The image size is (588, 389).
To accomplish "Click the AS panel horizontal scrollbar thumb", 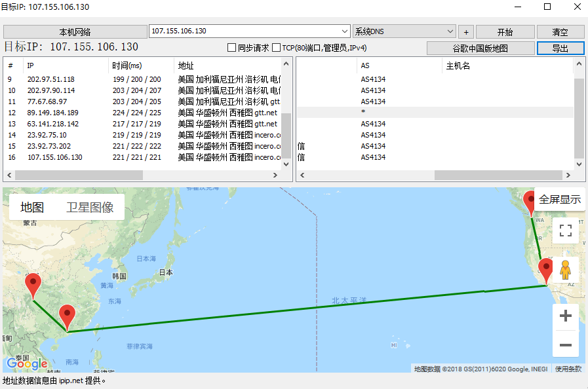I will 498,175.
